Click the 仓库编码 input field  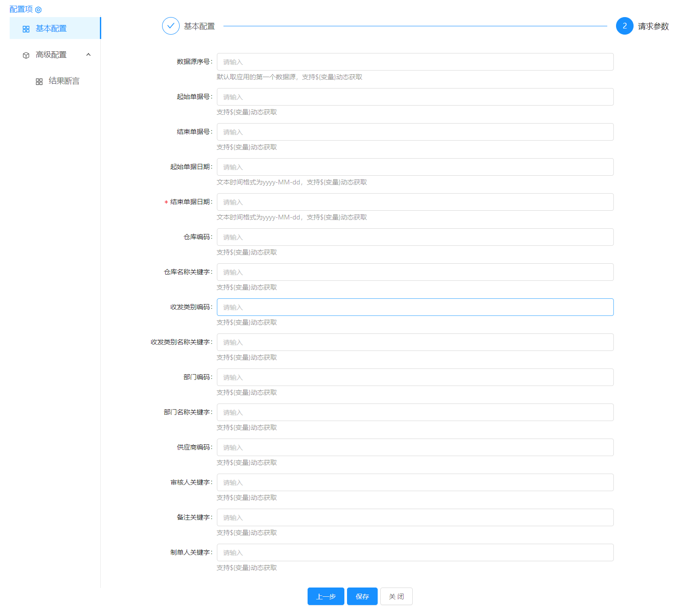pos(414,237)
